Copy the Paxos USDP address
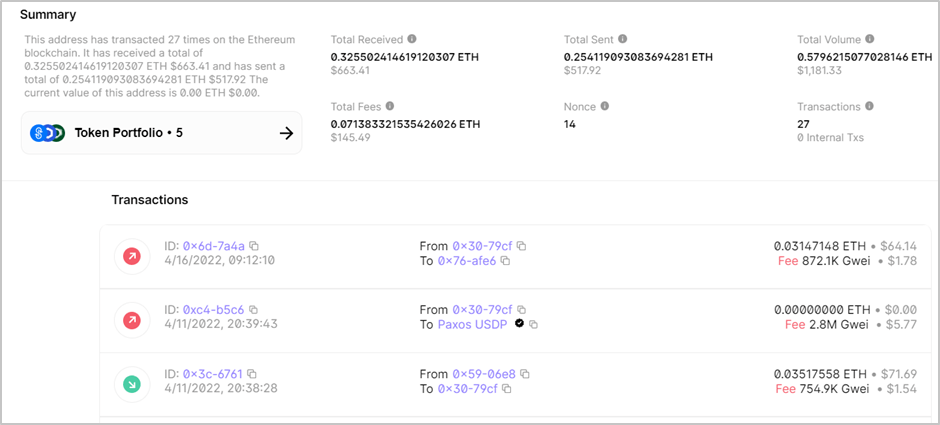This screenshot has height=425, width=940. point(534,325)
